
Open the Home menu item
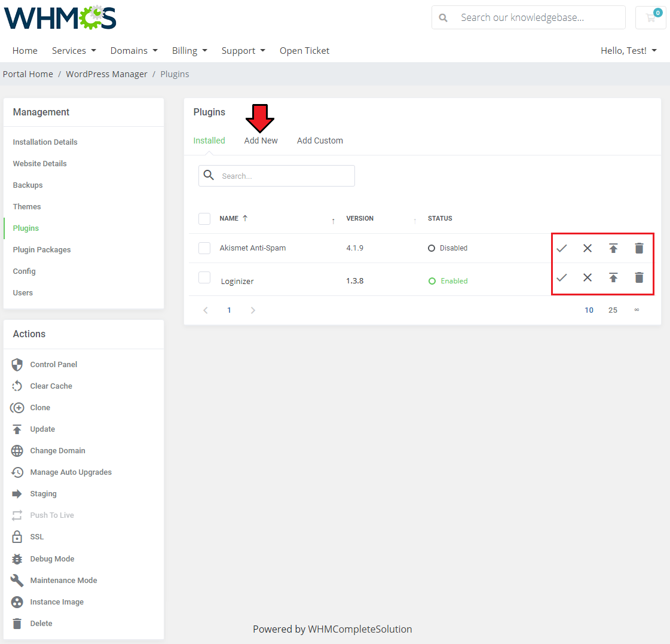[25, 50]
